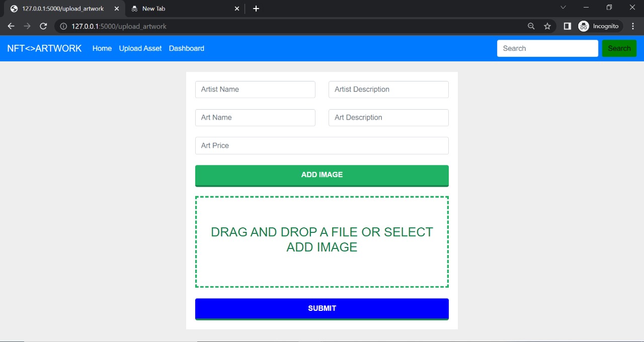Switch to the New Tab tab
This screenshot has width=644, height=342.
click(x=185, y=9)
